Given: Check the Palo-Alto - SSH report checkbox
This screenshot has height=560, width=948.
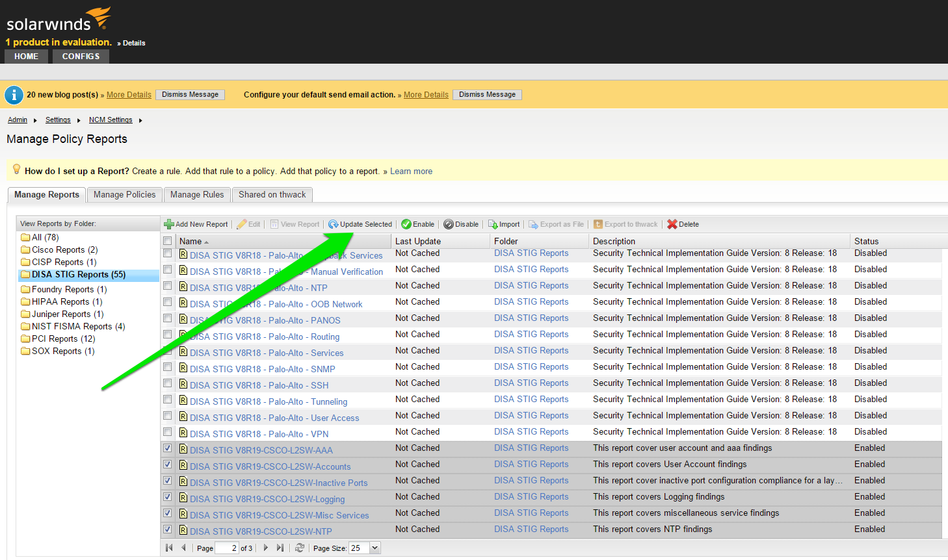Looking at the screenshot, I should coord(168,383).
